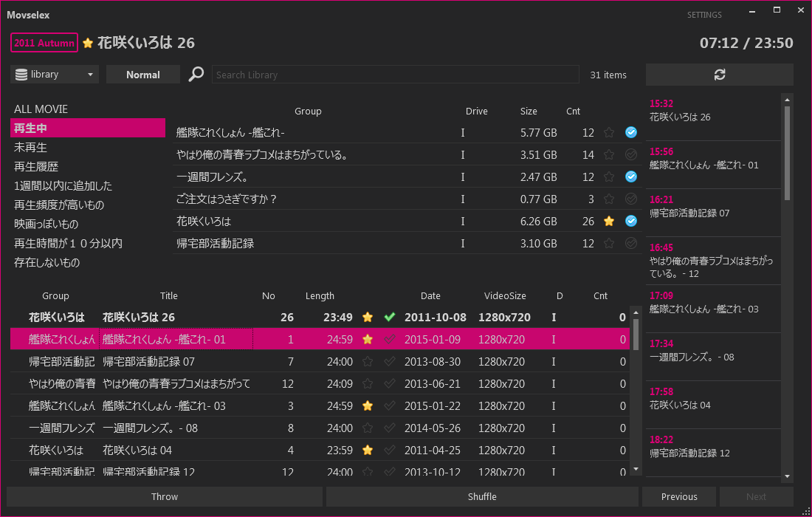Sort movie list by Length column
The width and height of the screenshot is (812, 517).
[x=320, y=296]
